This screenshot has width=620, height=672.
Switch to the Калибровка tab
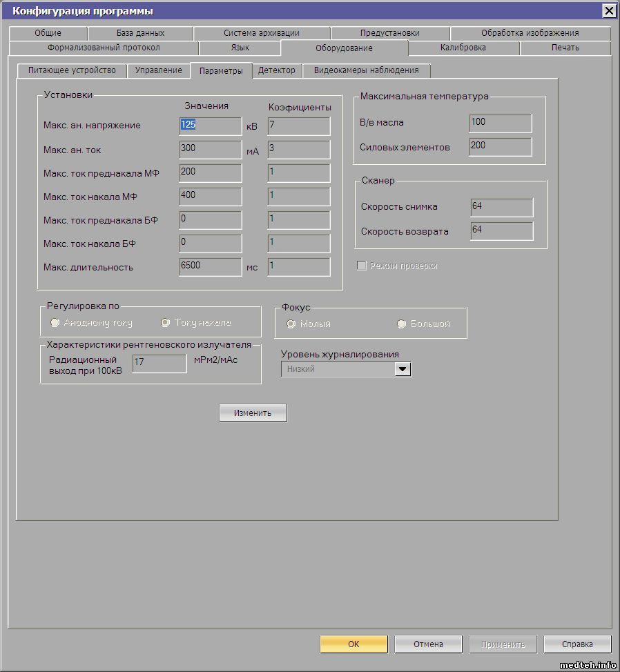point(463,48)
